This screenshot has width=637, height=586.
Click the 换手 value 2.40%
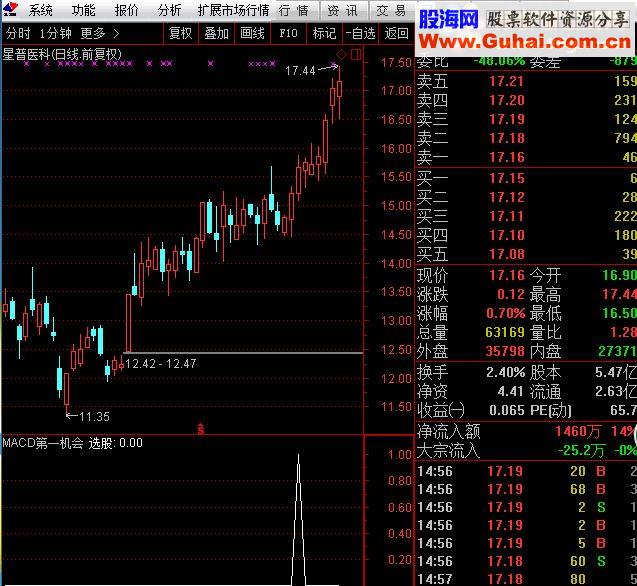[x=506, y=372]
